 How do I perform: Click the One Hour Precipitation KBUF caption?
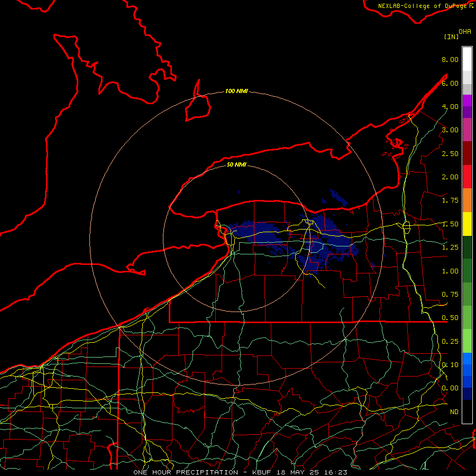240,472
